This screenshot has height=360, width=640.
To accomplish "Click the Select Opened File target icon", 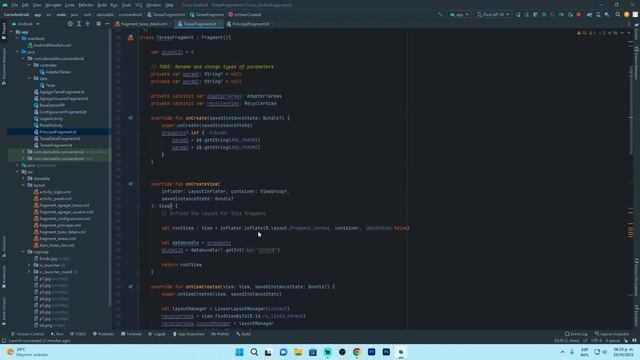I will 70,24.
